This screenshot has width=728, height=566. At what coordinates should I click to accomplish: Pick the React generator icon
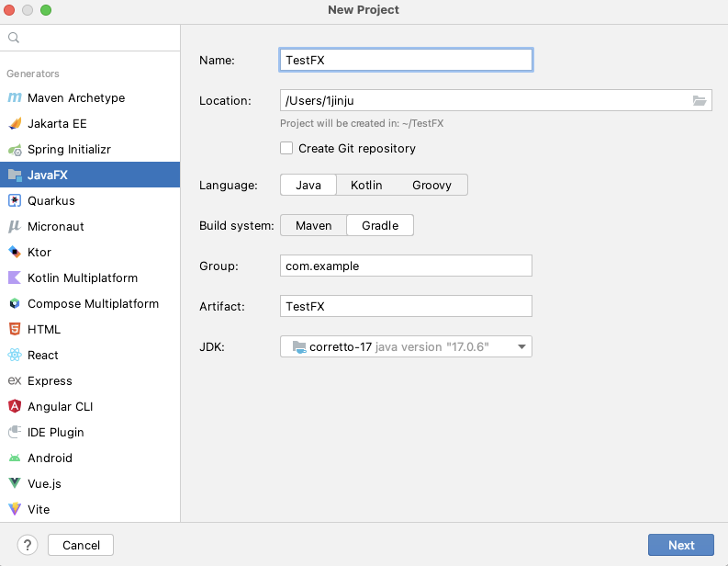click(15, 356)
